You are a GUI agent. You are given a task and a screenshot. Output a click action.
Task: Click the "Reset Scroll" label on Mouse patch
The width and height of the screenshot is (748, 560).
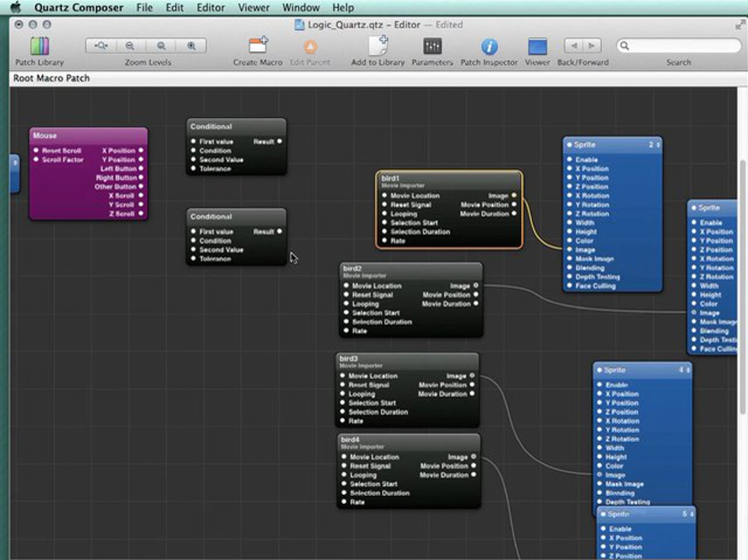(61, 151)
